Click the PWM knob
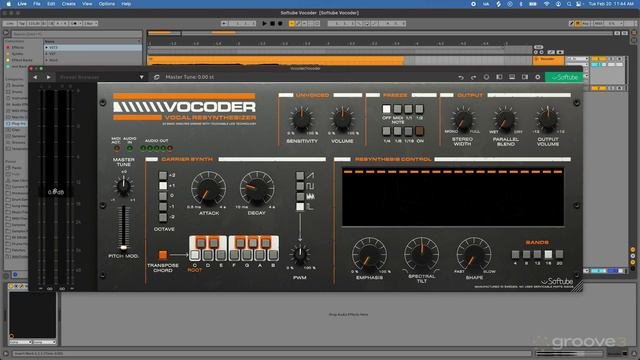 300,255
